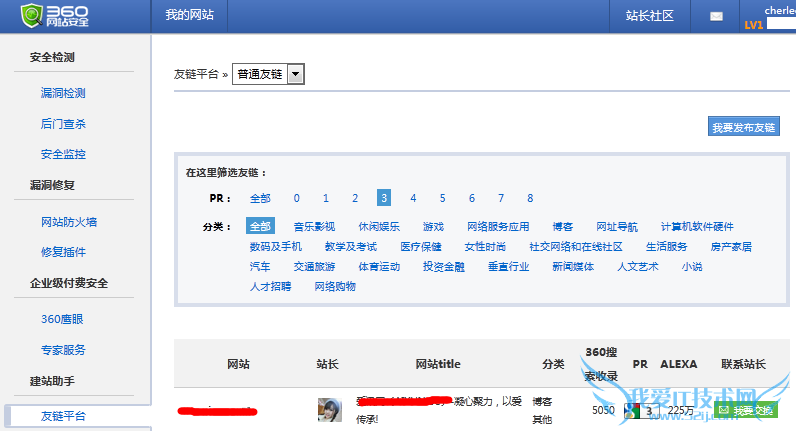Filter category 新闻媒体
This screenshot has width=796, height=431.
pyautogui.click(x=573, y=267)
